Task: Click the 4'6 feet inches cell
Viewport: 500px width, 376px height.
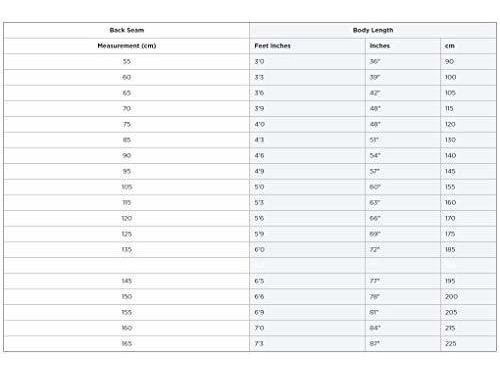Action: pos(307,156)
